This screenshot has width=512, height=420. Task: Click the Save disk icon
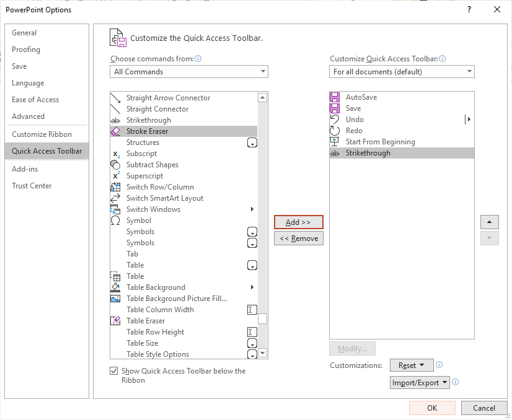[335, 108]
